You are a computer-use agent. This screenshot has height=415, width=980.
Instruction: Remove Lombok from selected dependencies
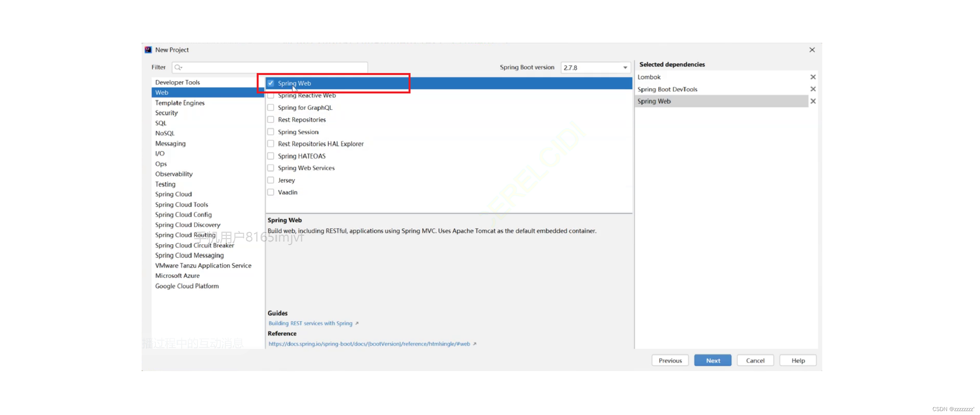[x=813, y=77]
